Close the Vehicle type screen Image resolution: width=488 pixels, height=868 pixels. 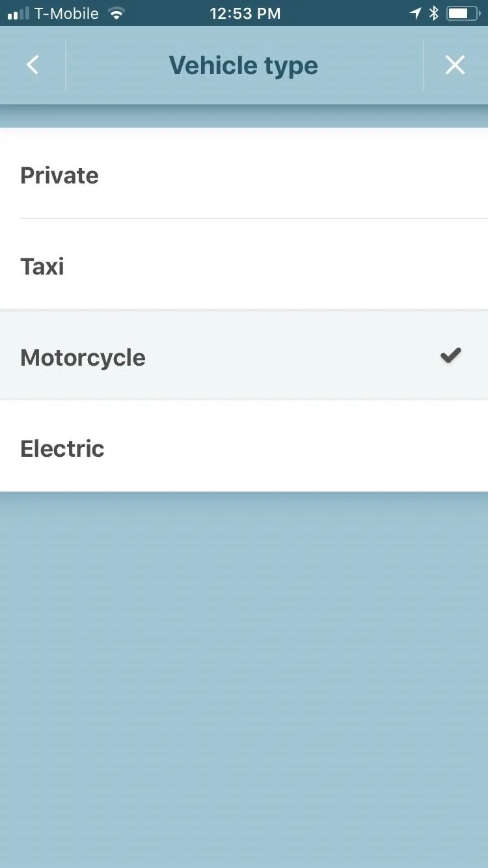click(x=455, y=65)
